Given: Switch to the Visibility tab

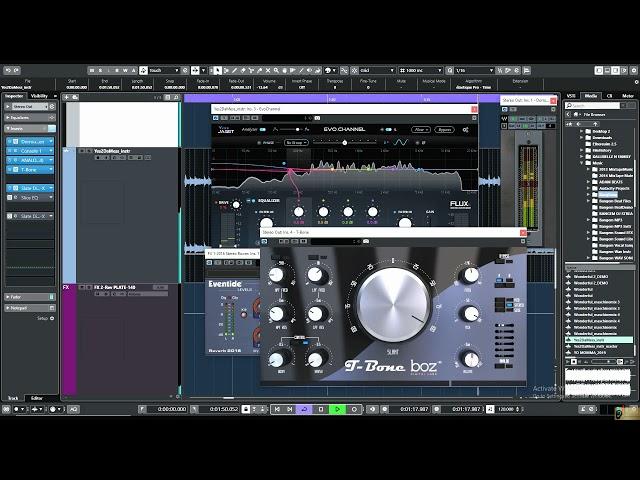Looking at the screenshot, I should (x=40, y=96).
